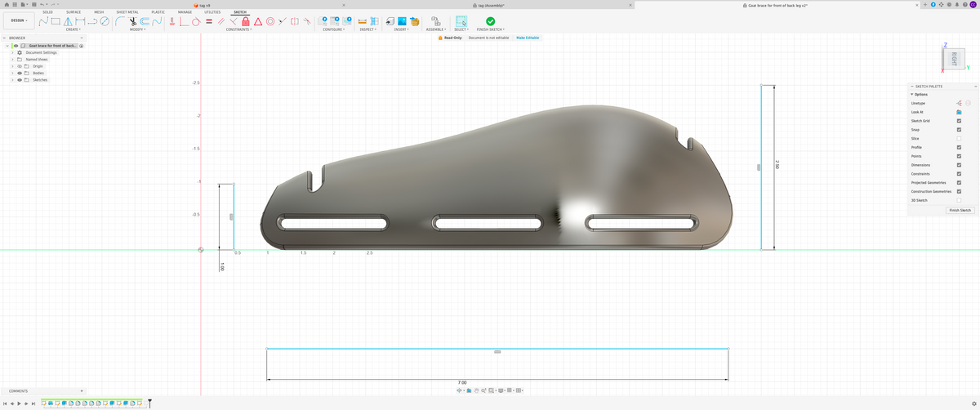Select the Fillet tool in Modify
Viewport: 980px width, 410px height.
tap(119, 21)
